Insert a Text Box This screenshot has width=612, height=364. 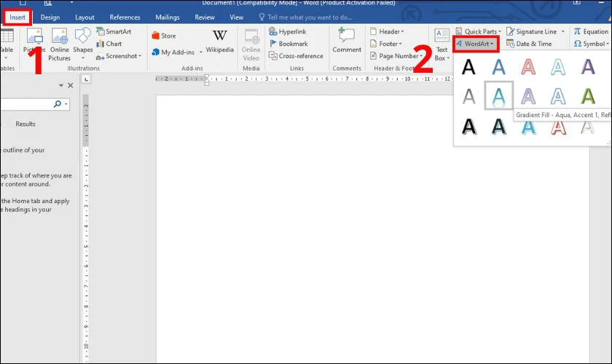(x=442, y=44)
